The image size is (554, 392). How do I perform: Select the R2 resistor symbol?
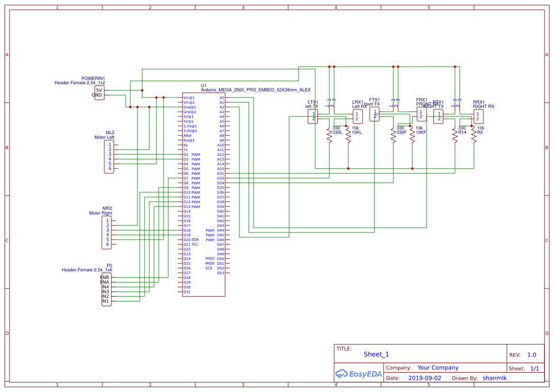(474, 135)
